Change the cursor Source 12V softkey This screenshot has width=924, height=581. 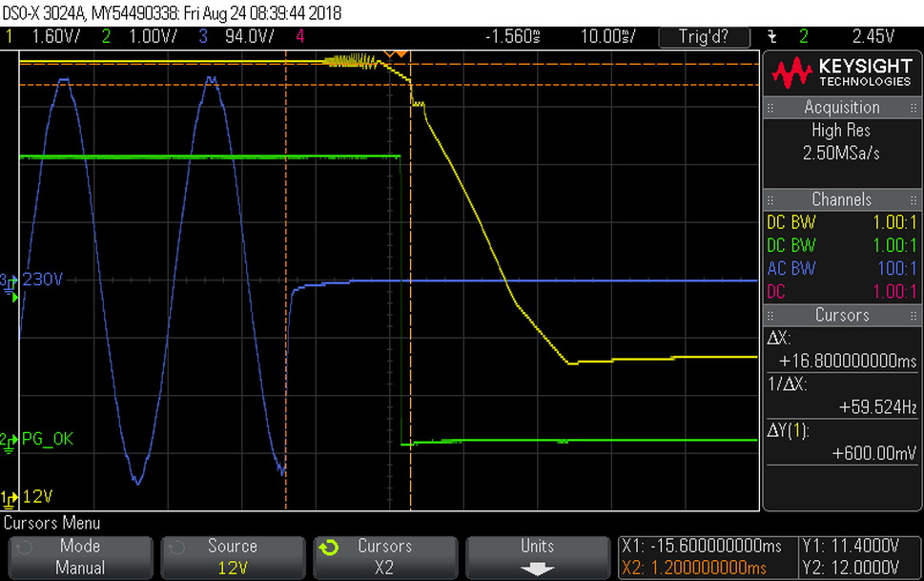point(233,557)
